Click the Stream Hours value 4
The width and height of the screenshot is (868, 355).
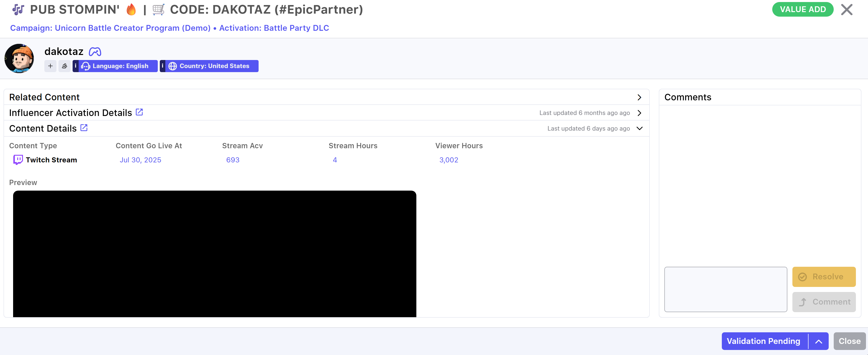coord(335,160)
